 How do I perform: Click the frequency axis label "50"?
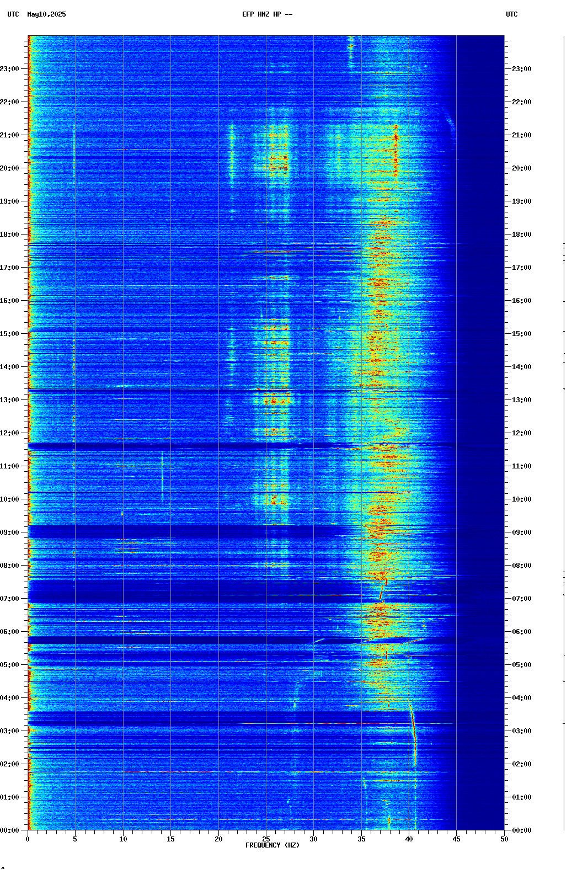coord(504,839)
